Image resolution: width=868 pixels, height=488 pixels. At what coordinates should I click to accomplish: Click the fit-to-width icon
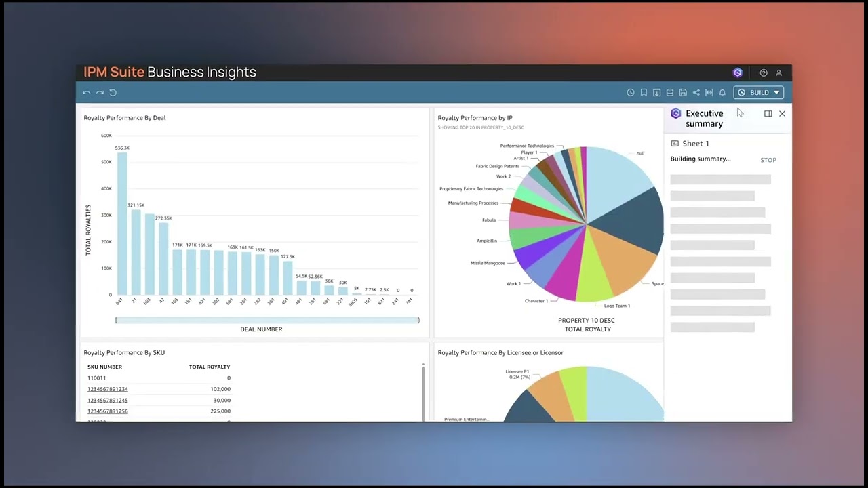click(709, 93)
